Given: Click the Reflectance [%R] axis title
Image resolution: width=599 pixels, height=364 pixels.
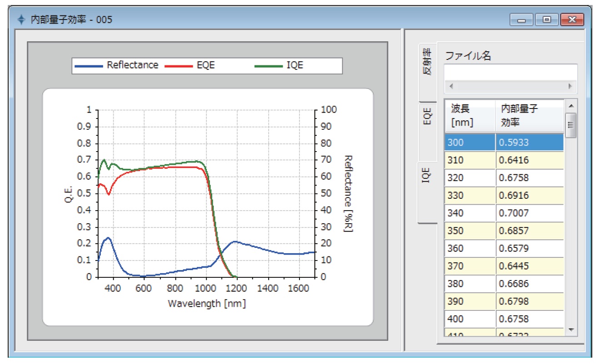Looking at the screenshot, I should click(x=349, y=193).
